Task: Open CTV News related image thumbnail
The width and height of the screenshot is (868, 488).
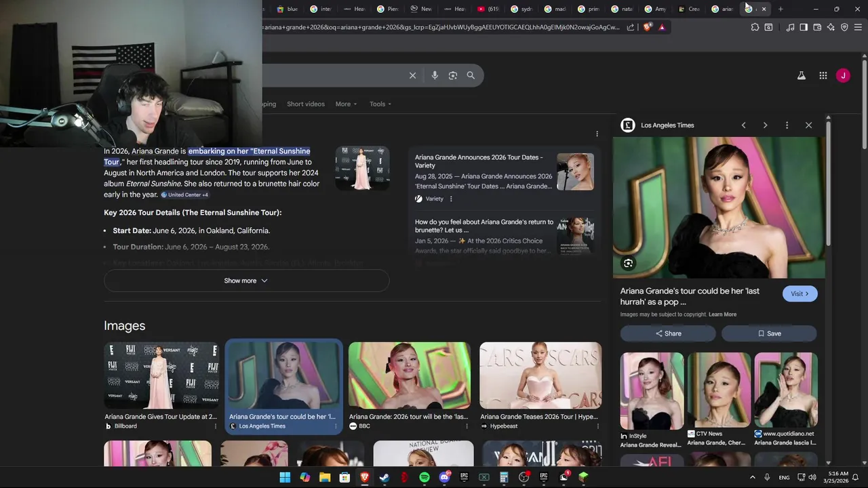Action: click(719, 391)
